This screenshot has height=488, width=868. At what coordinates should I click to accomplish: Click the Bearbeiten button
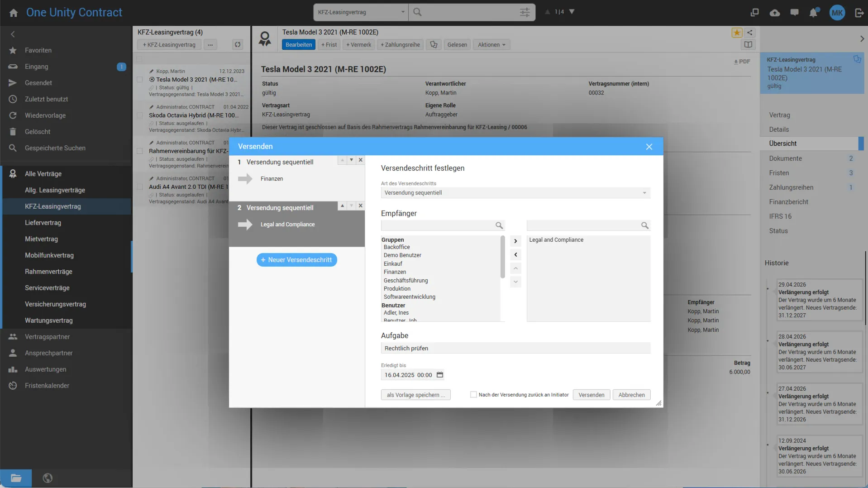click(x=299, y=44)
